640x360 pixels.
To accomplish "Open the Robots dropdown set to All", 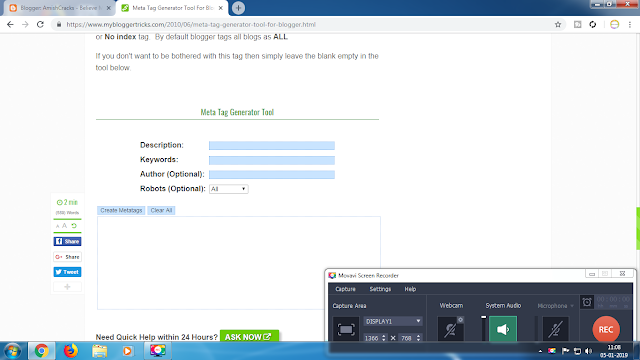I will click(228, 189).
